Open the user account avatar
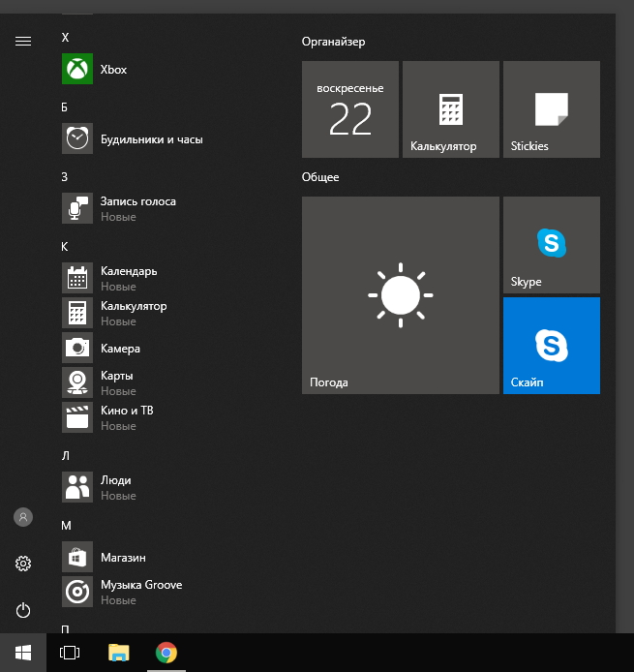Viewport: 634px width, 672px height. click(23, 517)
